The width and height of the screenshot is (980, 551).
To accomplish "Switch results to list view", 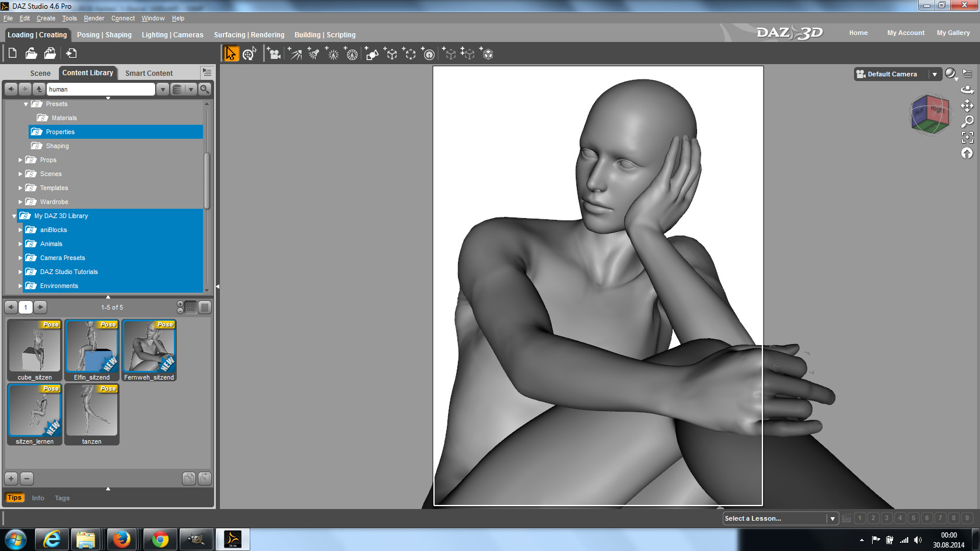I will click(x=205, y=307).
